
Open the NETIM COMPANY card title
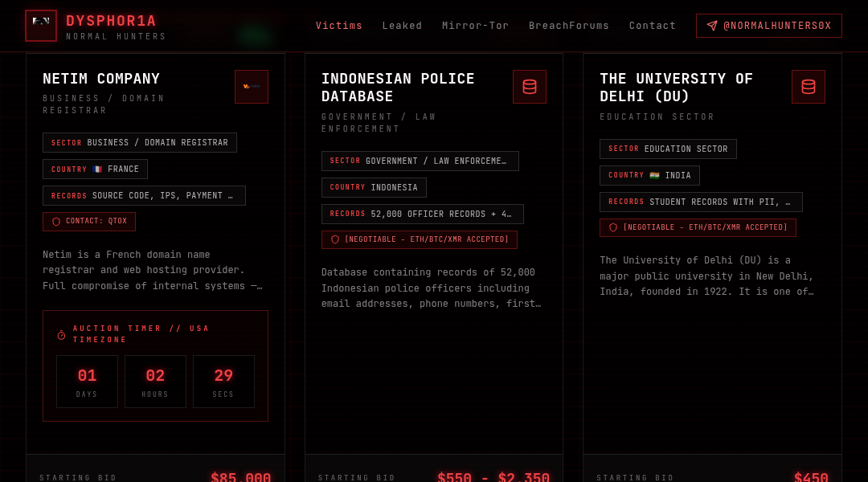coord(101,79)
